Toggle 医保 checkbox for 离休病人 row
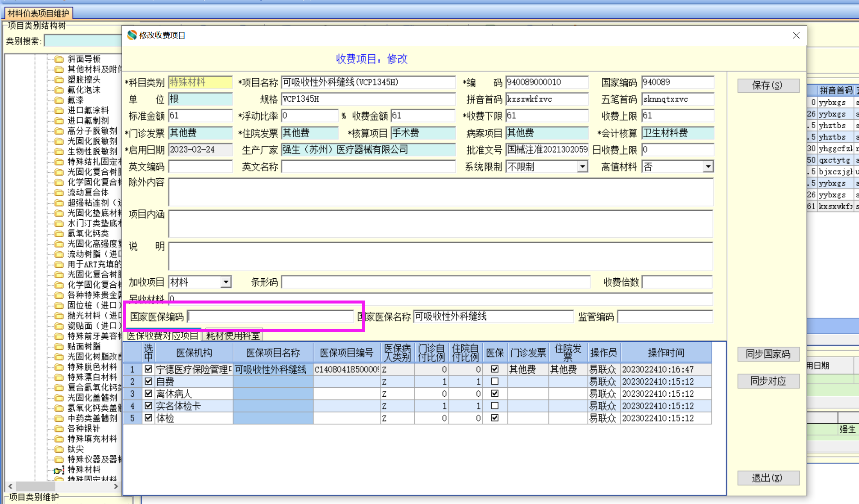Image resolution: width=859 pixels, height=504 pixels. [x=495, y=393]
